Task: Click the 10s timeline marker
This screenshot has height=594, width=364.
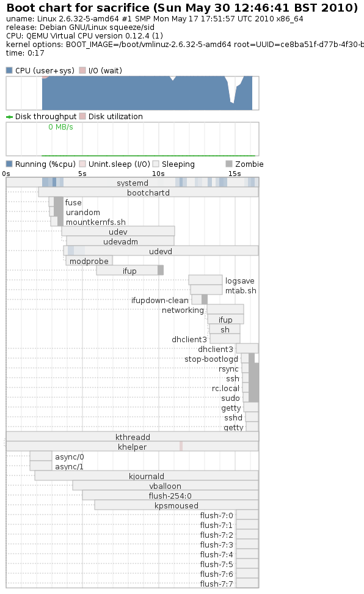Action: tap(158, 174)
